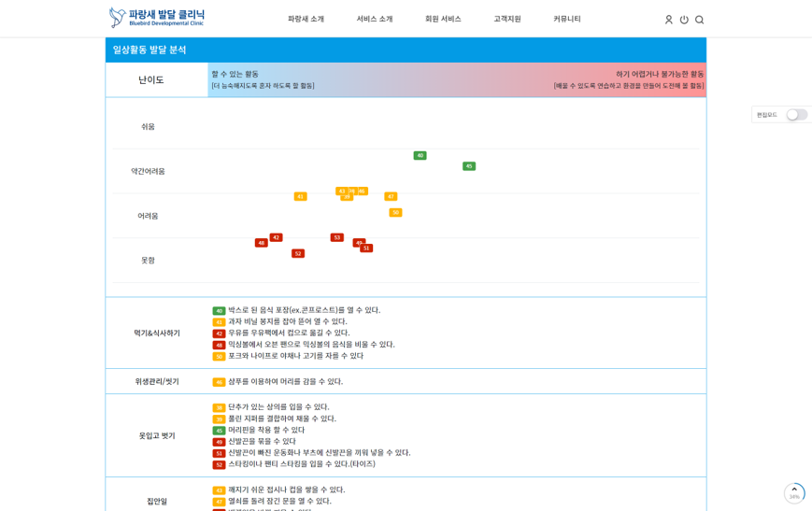Click the scroll-to-top arrow button
This screenshot has width=812, height=511.
pos(794,491)
